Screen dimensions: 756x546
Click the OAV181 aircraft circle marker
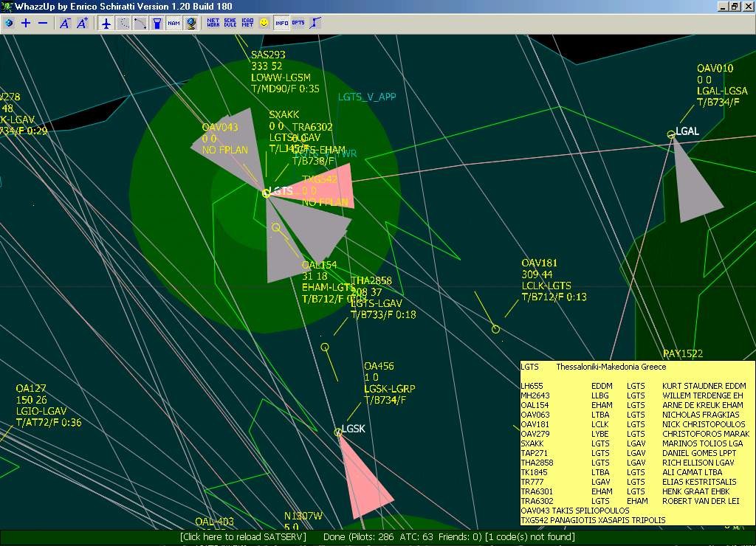[x=495, y=329]
